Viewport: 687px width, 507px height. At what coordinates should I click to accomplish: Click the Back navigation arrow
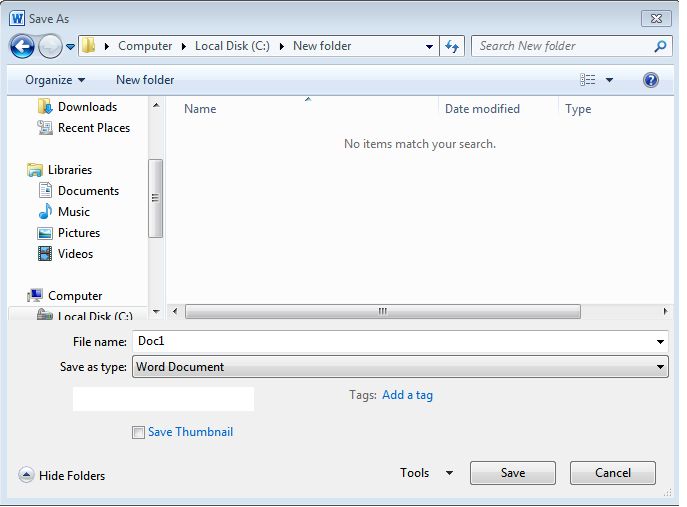coord(22,46)
